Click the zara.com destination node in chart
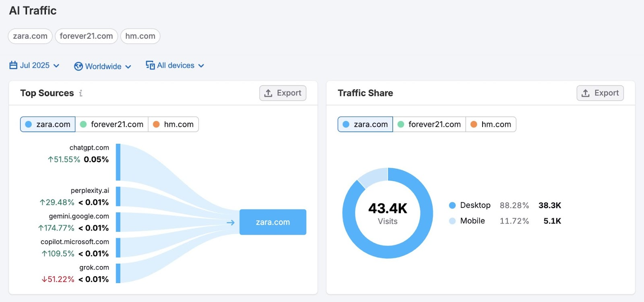This screenshot has width=644, height=302. pos(273,222)
